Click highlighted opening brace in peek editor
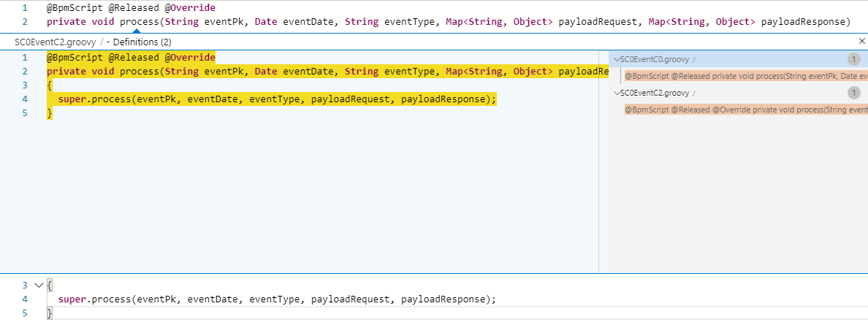This screenshot has width=868, height=325. click(49, 85)
